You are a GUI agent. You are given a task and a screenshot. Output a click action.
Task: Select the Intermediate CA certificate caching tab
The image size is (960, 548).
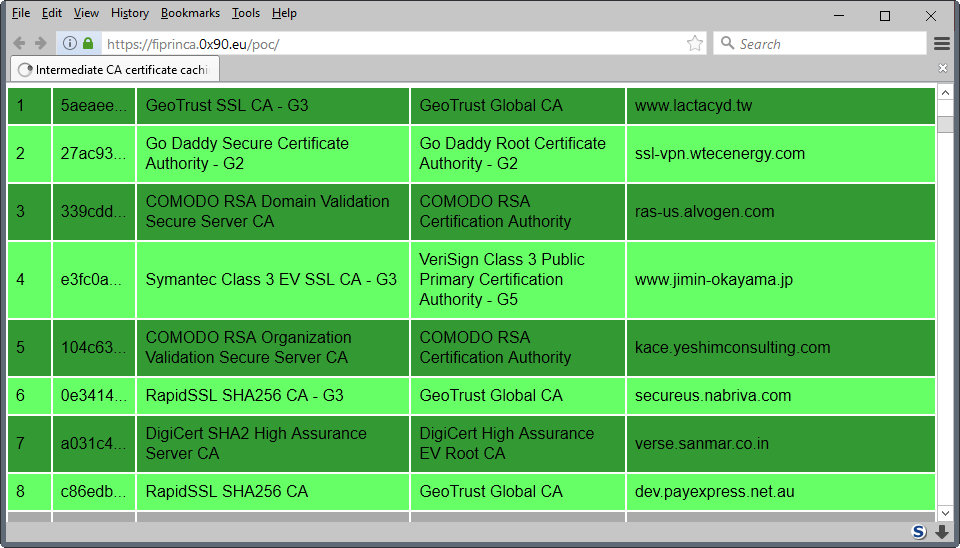pos(115,70)
